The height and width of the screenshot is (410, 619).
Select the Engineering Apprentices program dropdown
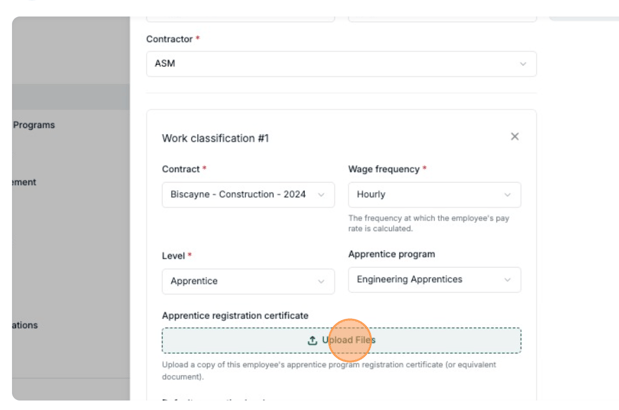[425, 280]
